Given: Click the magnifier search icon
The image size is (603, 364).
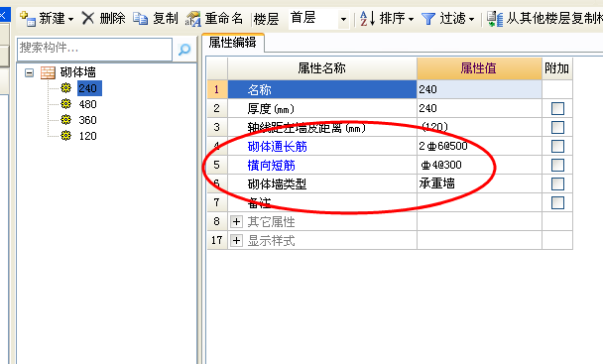Looking at the screenshot, I should tap(184, 49).
